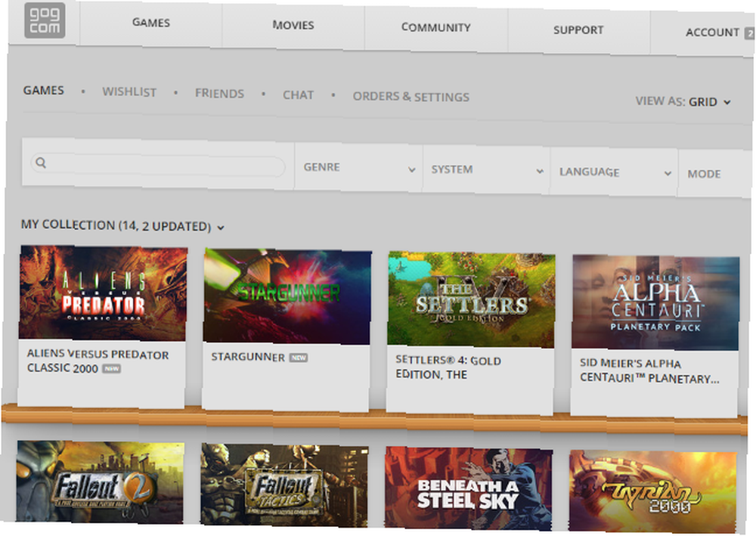Screen dimensions: 756x536
Task: Open the Fallout Tactics game cover
Action: [284, 486]
